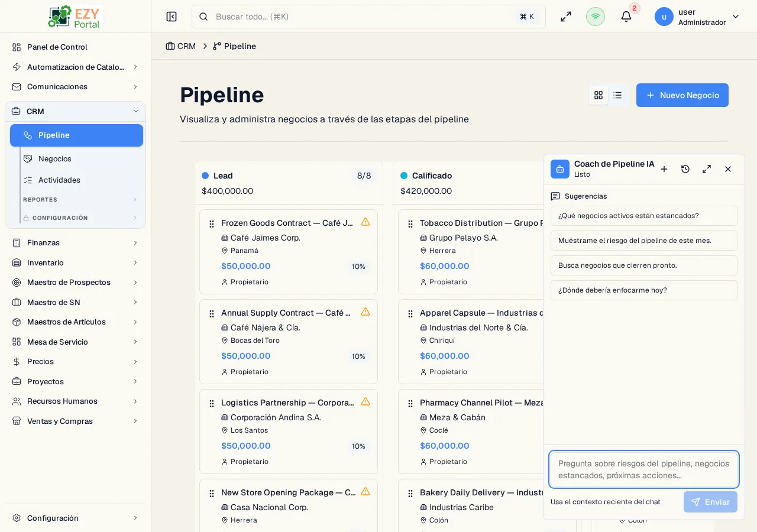Image resolution: width=757 pixels, height=532 pixels.
Task: Select suggestion Muéstrame el riesgo del pipeline
Action: (644, 241)
